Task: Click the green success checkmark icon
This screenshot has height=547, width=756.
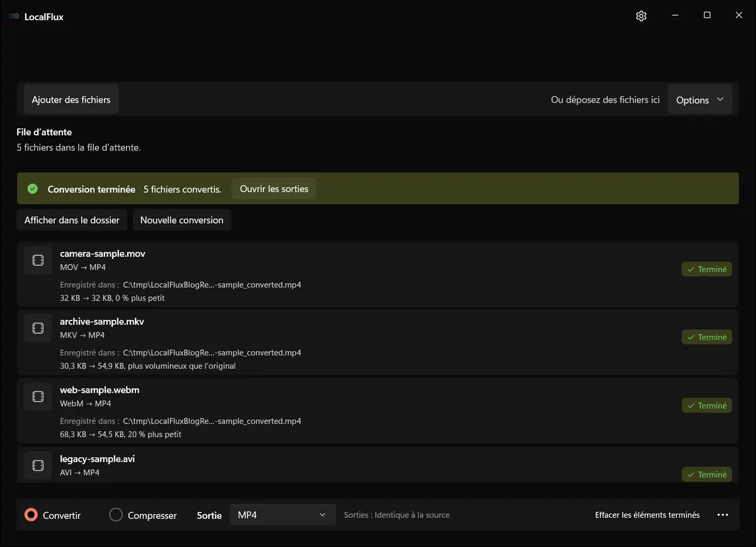Action: [33, 189]
